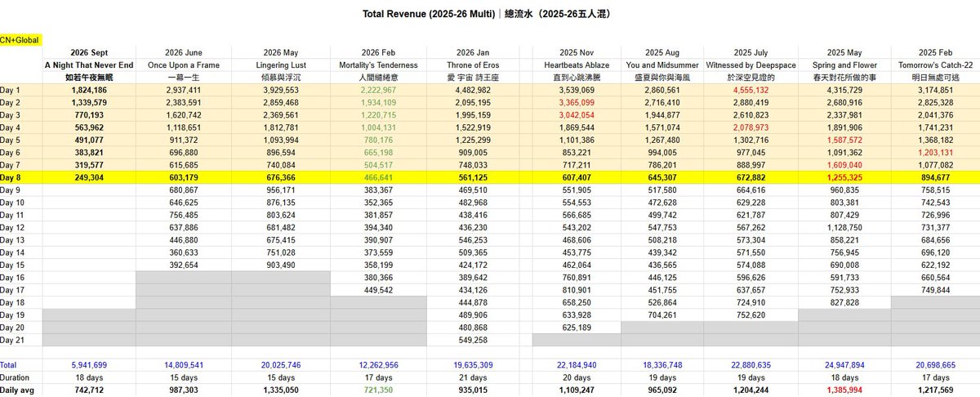Click the Lingering Lust title cell
980x397 pixels.
279,65
